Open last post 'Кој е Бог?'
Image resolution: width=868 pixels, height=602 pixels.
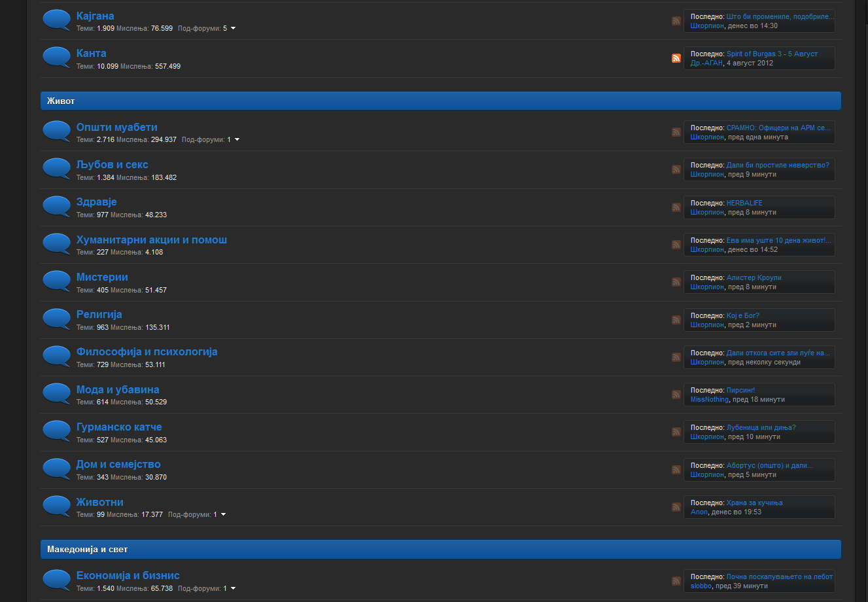743,315
